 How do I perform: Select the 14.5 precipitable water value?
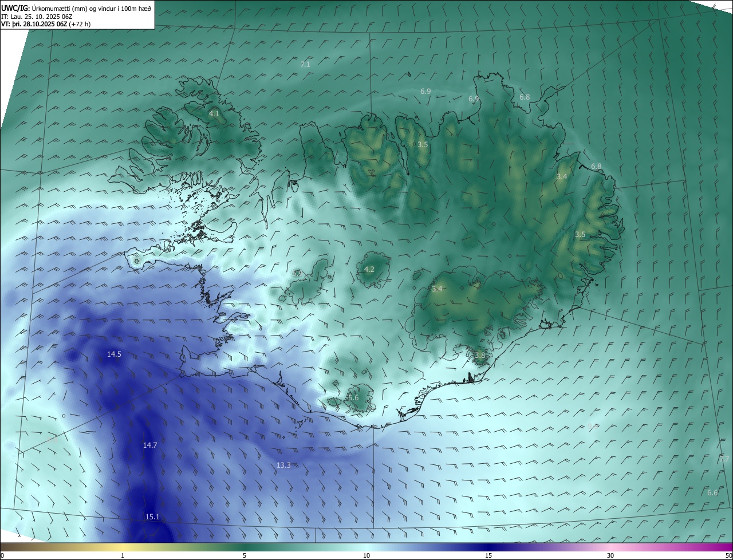(x=114, y=354)
